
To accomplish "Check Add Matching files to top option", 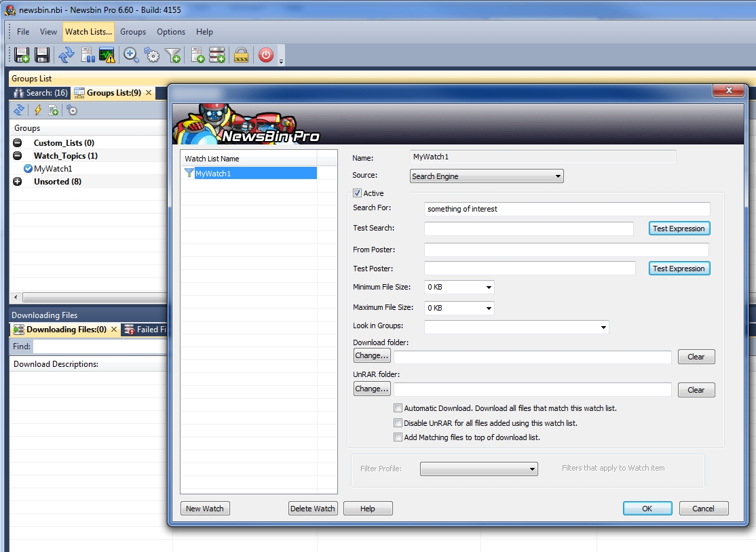I will point(398,437).
